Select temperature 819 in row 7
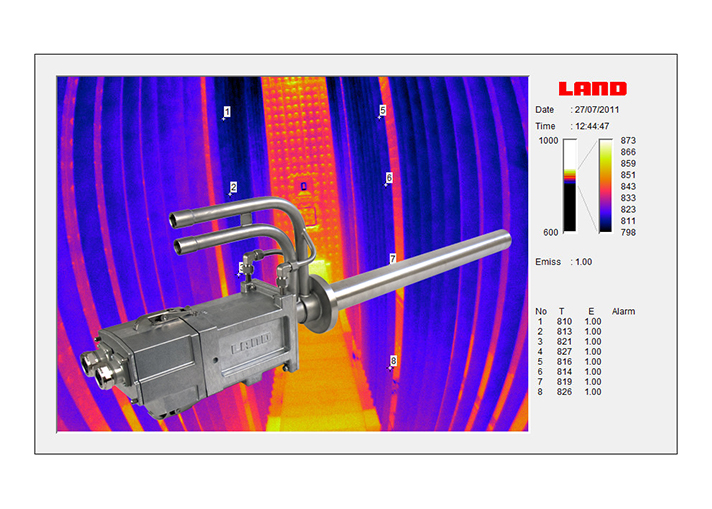The image size is (712, 509). (564, 382)
